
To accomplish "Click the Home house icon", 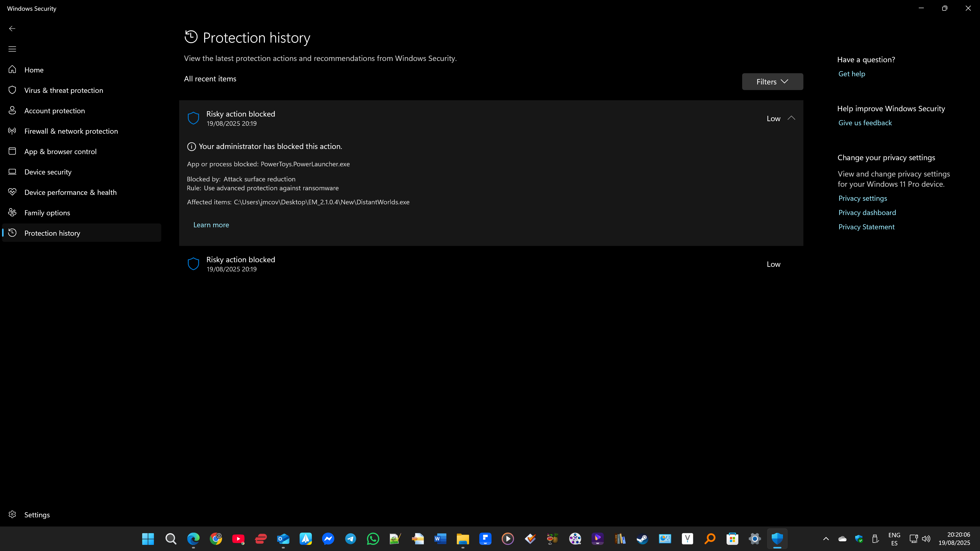I will [x=12, y=70].
